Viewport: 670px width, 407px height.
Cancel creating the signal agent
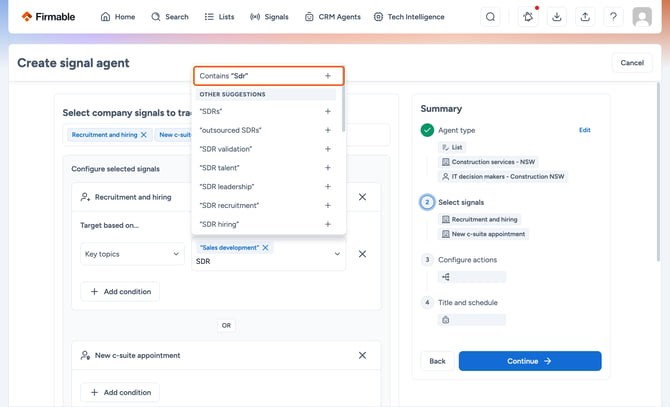[632, 63]
